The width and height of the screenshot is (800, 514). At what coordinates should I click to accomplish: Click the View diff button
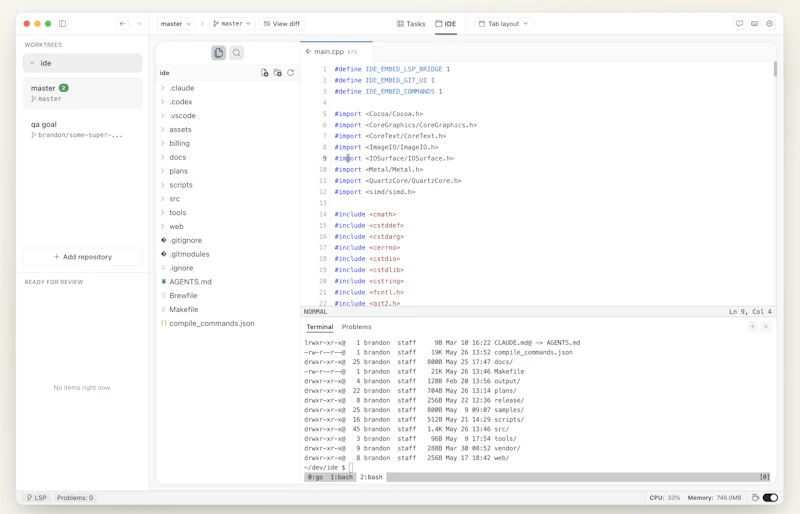point(282,23)
